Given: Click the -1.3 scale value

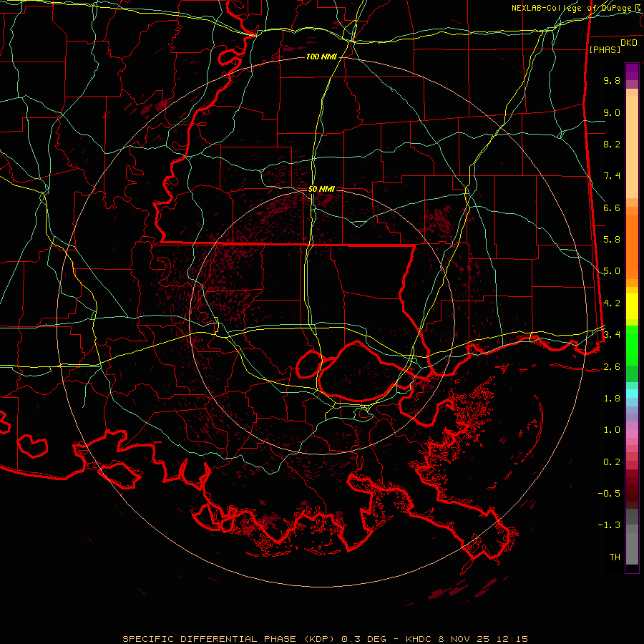Looking at the screenshot, I should pos(609,525).
